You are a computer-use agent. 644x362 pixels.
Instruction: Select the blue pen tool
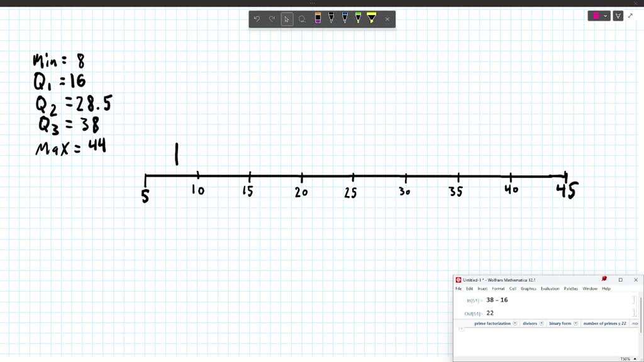coord(345,19)
